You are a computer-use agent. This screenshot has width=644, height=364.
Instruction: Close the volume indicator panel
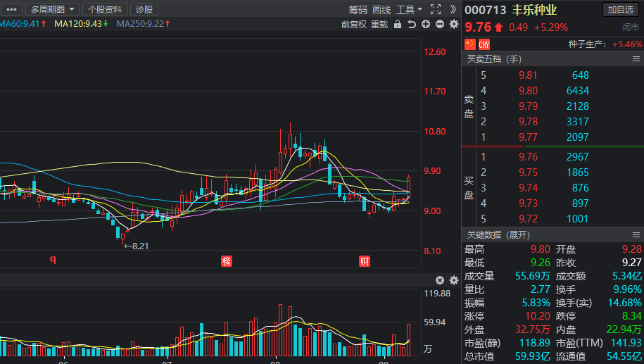(440, 280)
